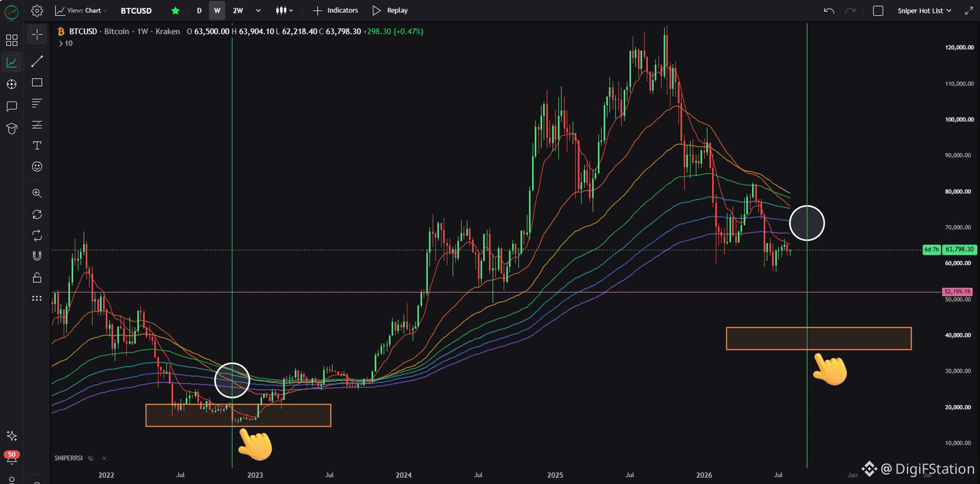Select the parallel channel drawing tool
Viewport: 980px width, 484px height.
coord(37,125)
